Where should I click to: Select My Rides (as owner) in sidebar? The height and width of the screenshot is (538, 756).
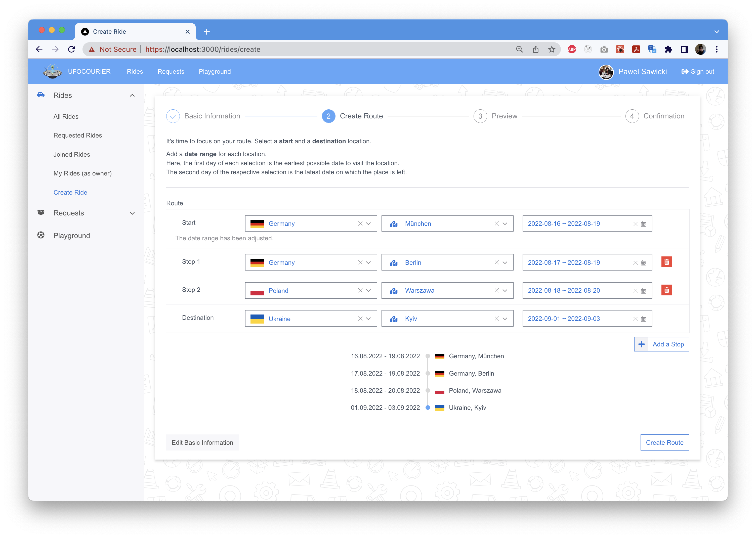82,173
